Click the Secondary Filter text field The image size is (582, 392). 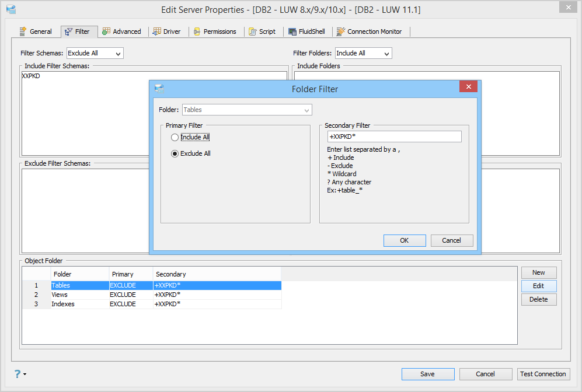(394, 136)
